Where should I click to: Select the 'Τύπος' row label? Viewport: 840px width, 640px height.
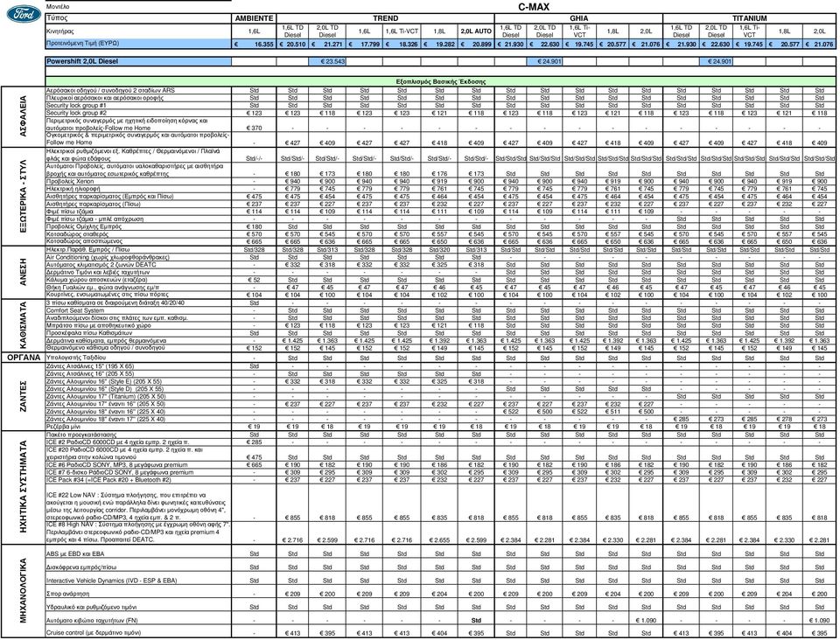click(x=57, y=18)
